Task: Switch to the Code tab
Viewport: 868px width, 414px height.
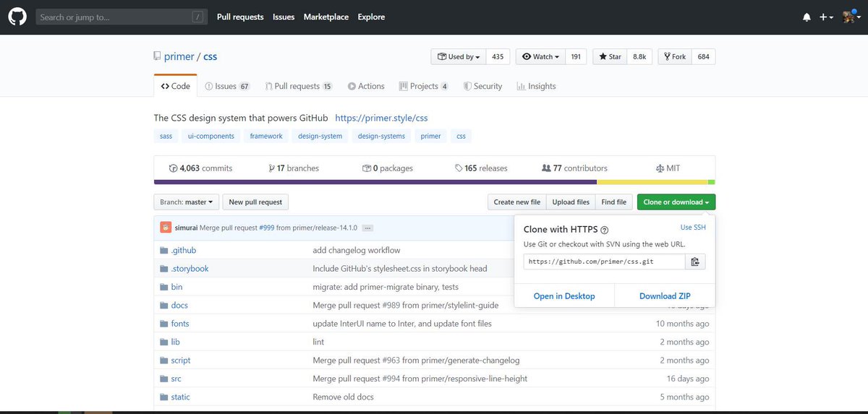Action: coord(175,86)
